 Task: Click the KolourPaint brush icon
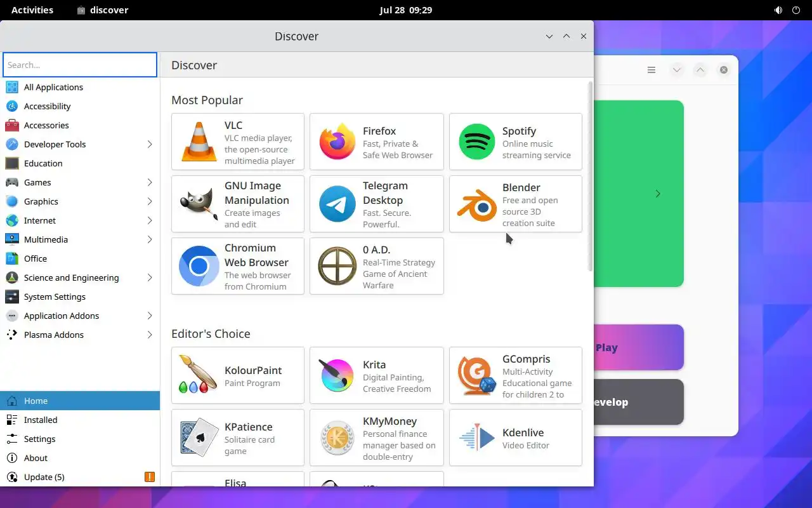click(x=198, y=375)
